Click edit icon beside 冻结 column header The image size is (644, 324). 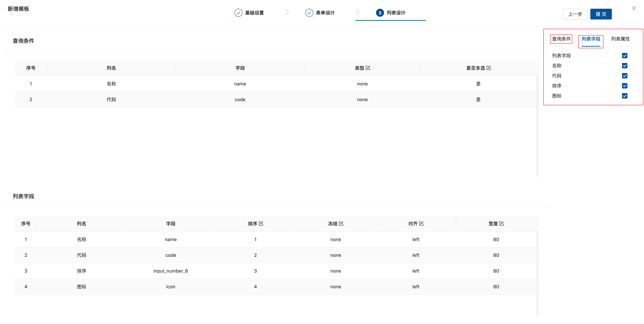(341, 224)
